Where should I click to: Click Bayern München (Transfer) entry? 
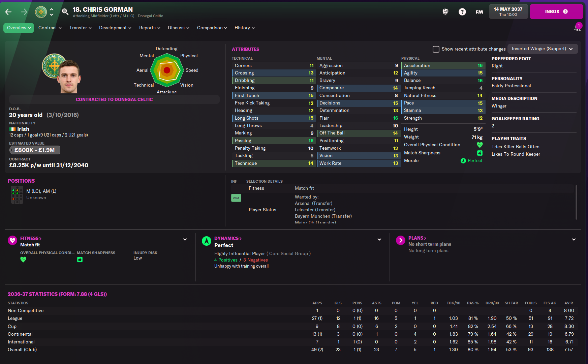[323, 216]
